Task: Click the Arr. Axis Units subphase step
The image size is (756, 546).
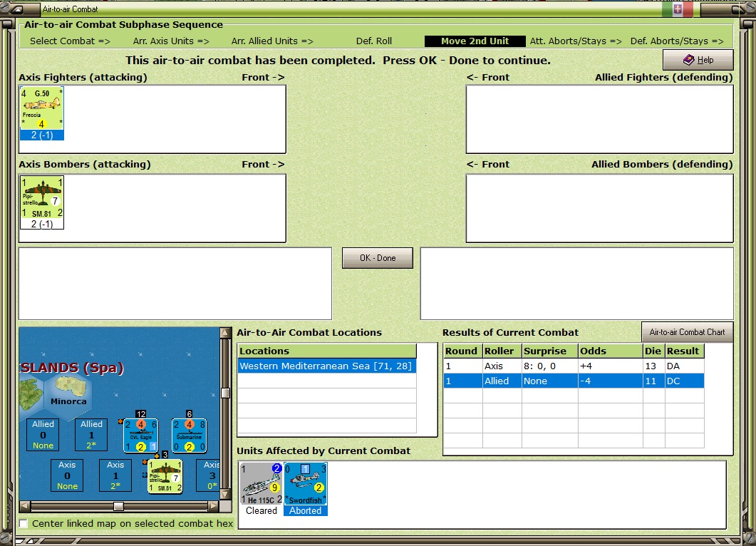Action: tap(171, 41)
